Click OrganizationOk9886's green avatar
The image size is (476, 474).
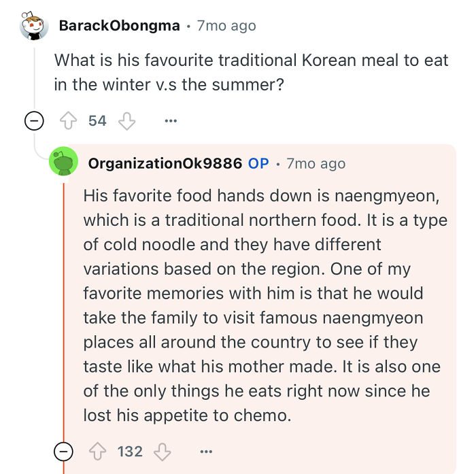pyautogui.click(x=63, y=163)
